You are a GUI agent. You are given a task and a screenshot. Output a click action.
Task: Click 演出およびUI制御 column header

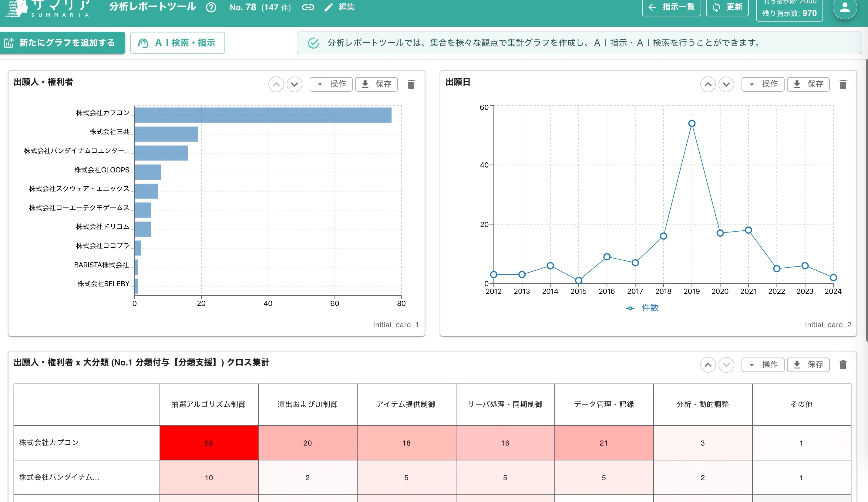point(308,405)
